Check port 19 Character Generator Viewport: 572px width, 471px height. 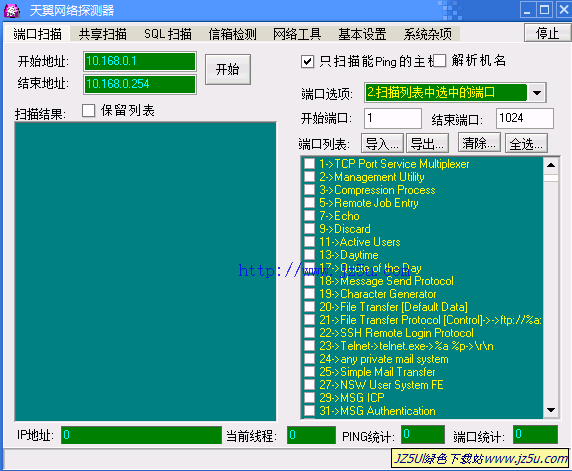[x=309, y=294]
